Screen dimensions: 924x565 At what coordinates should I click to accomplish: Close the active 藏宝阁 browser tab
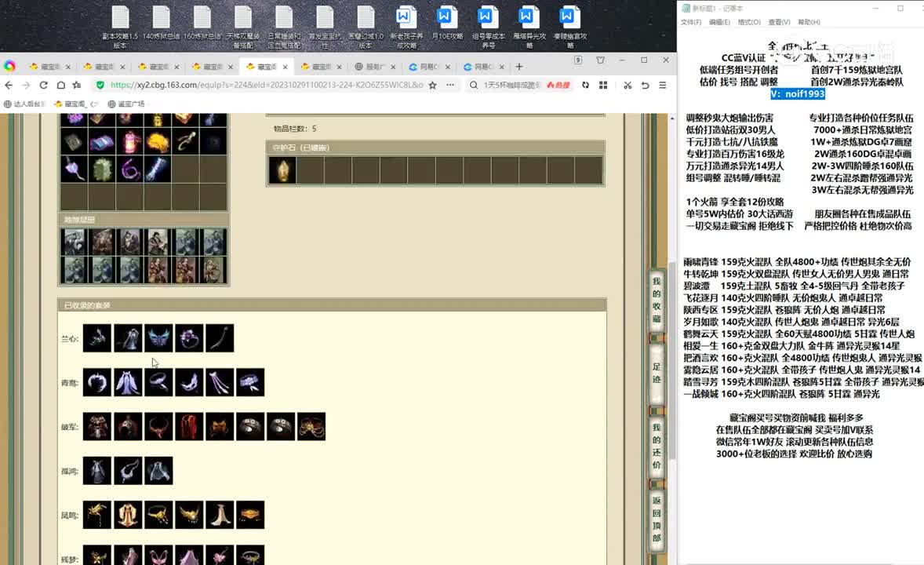(x=286, y=67)
